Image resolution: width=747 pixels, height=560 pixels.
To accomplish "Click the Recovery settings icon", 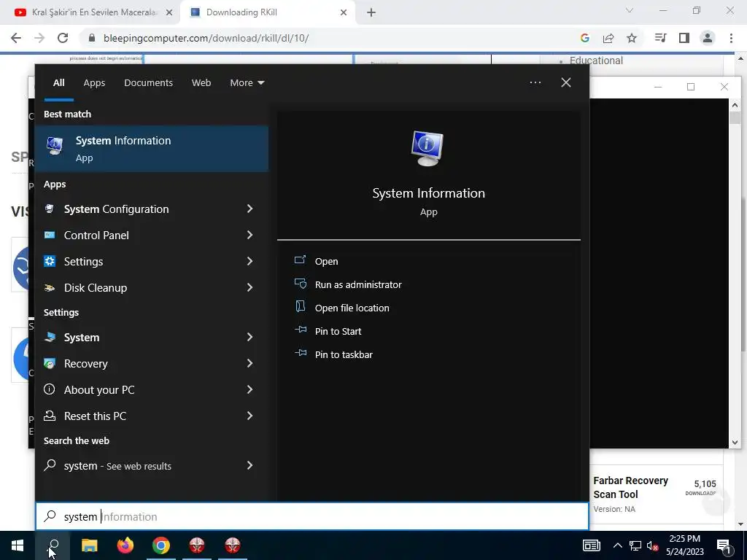I will [50, 363].
